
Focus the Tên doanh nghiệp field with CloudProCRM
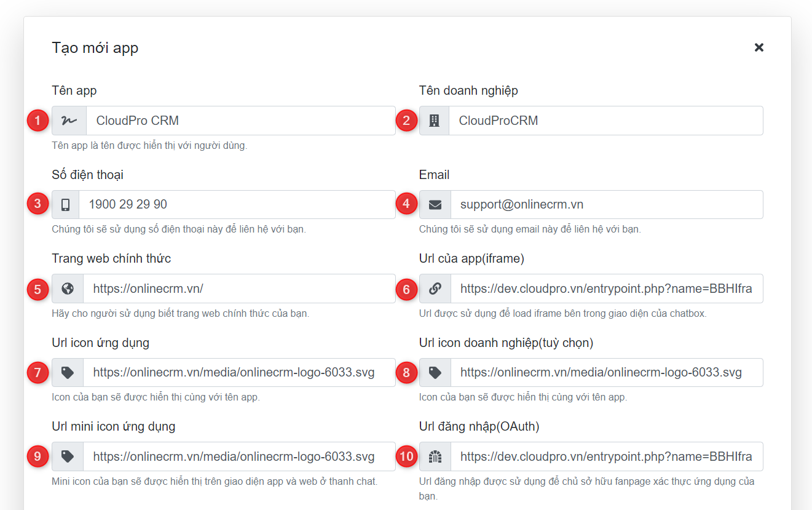606,121
